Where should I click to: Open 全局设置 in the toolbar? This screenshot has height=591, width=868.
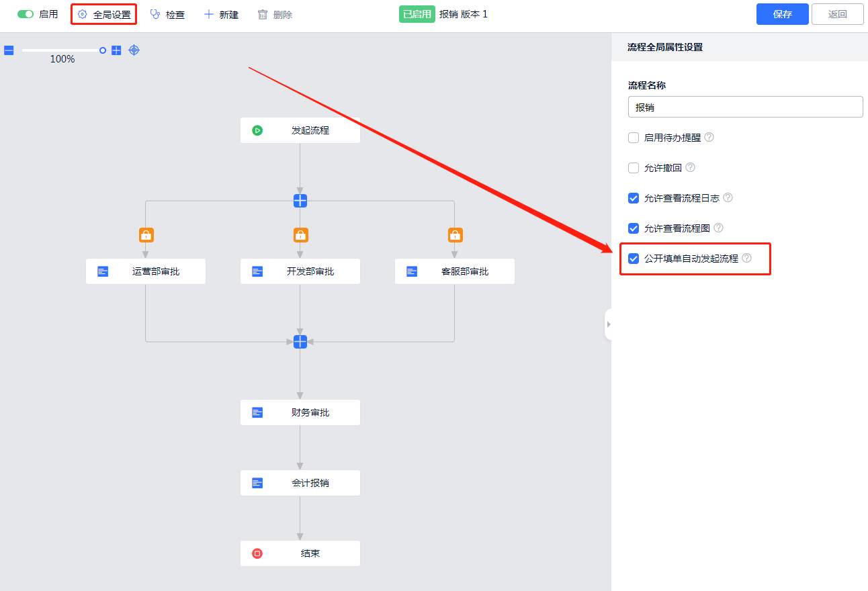coord(104,14)
